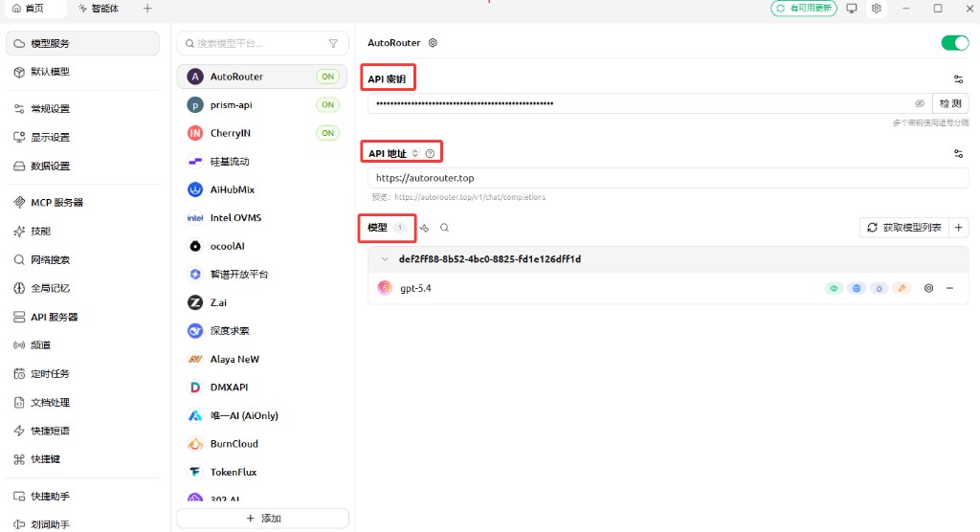Screen dimensions: 980x532
Task: Open API key settings sliders icon
Action: [958, 79]
